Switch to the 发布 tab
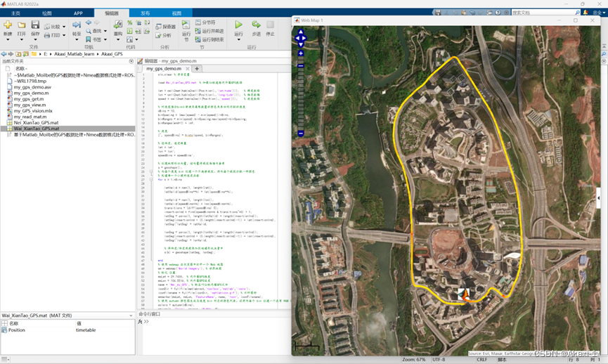Screen dimensions: 608x364 pos(145,13)
